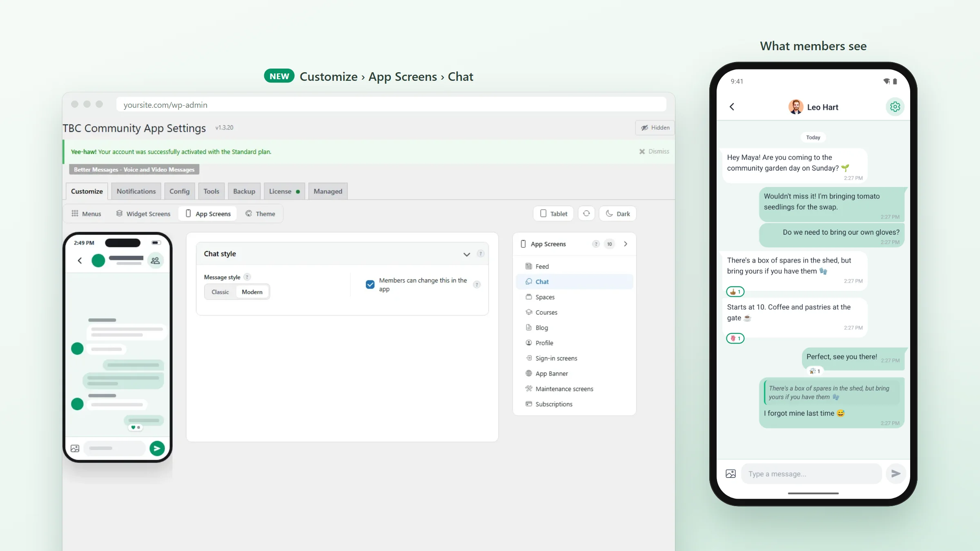The image size is (980, 551).
Task: Switch preview to Dark mode
Action: pyautogui.click(x=617, y=213)
